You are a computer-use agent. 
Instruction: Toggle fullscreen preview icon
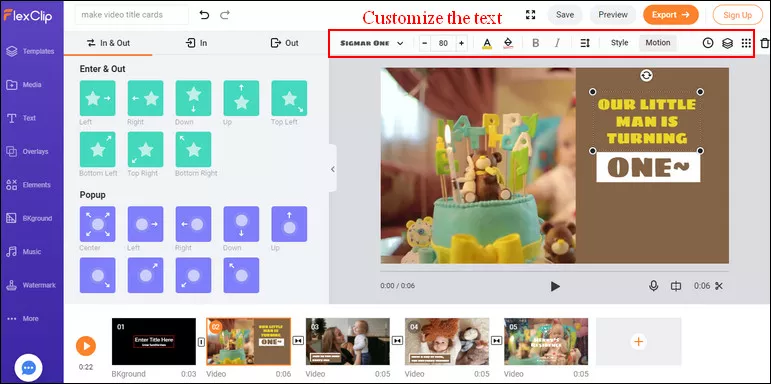tap(530, 15)
